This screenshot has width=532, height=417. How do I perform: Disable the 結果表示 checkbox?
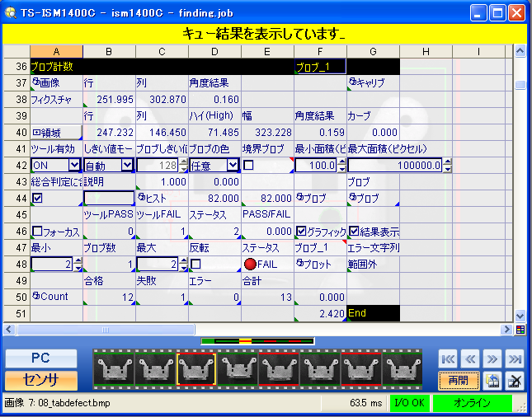355,231
